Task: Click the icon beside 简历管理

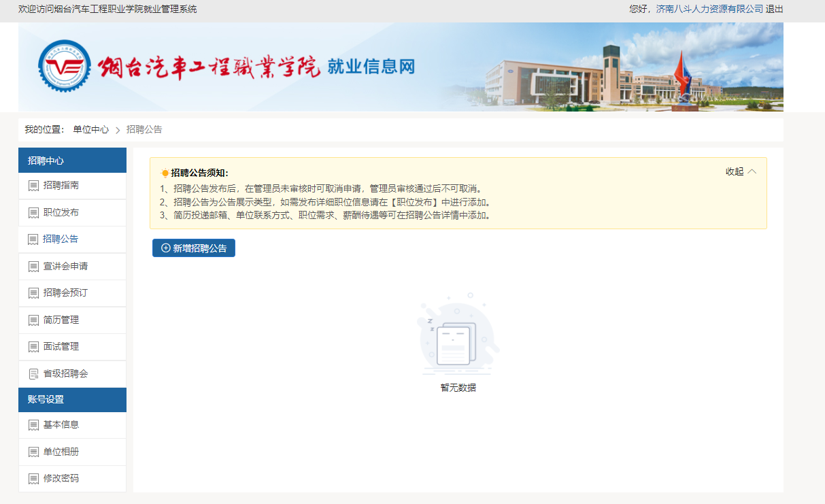Action: 33,320
